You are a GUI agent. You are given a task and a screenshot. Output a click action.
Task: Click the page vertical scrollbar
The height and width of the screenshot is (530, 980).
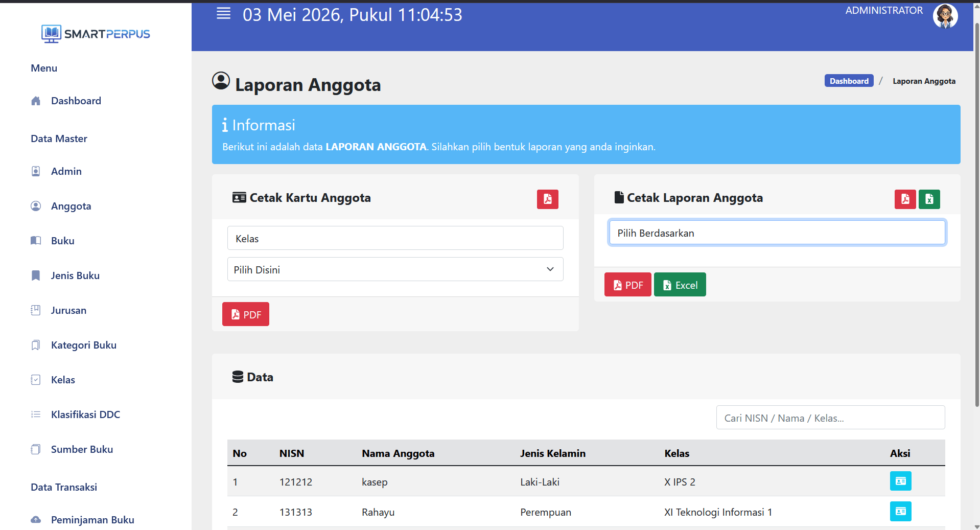pos(976,215)
